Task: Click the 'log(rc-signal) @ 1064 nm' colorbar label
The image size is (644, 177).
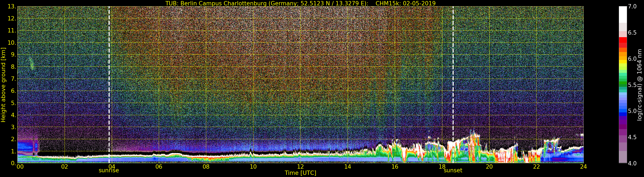Action: [x=640, y=85]
